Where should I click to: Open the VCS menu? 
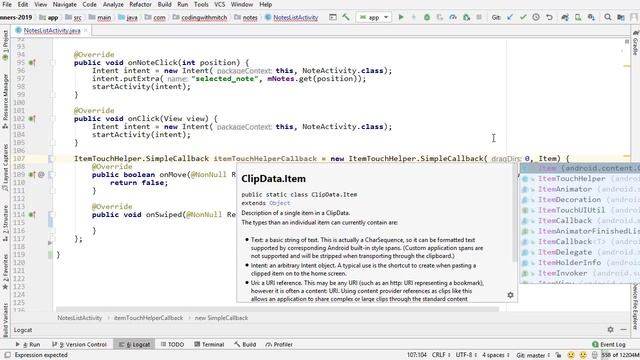tap(220, 4)
